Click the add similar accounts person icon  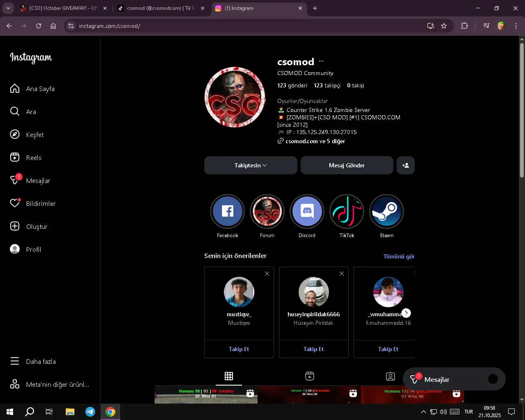click(x=405, y=165)
